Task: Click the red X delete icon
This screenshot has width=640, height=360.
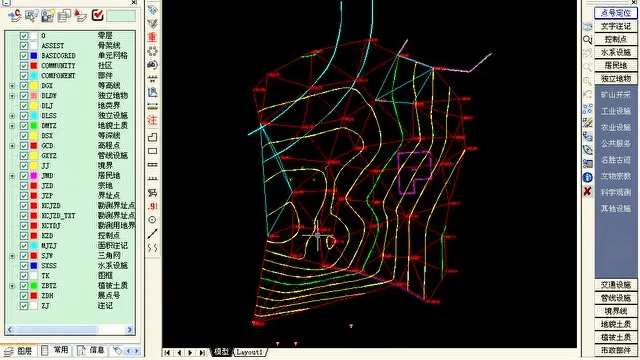Action: coord(587,191)
